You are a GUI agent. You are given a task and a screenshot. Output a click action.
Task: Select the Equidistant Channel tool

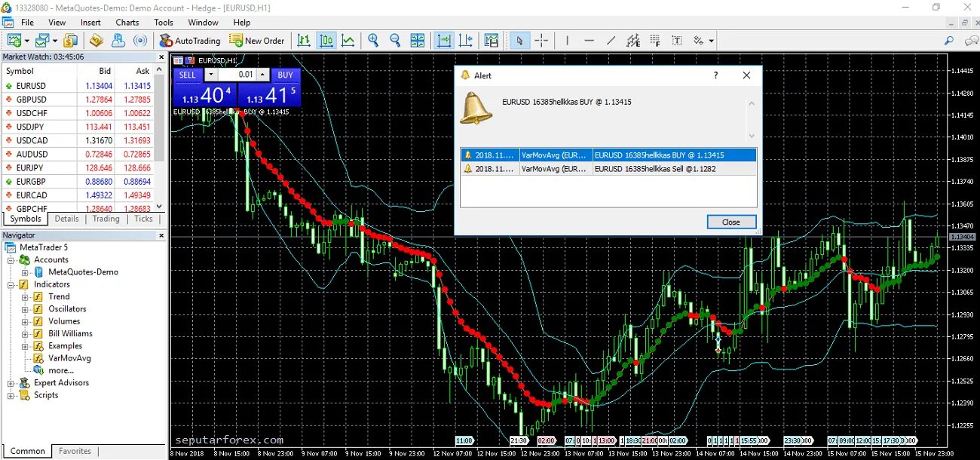coord(633,41)
